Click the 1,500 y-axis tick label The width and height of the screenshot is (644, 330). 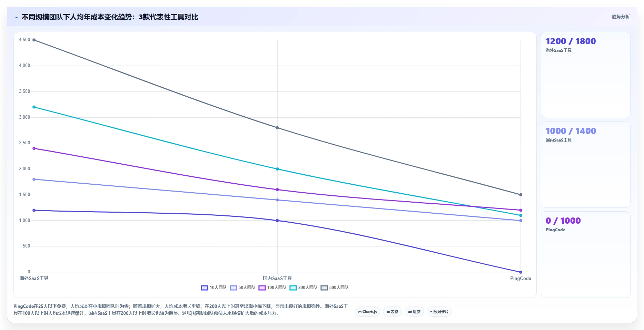[24, 194]
